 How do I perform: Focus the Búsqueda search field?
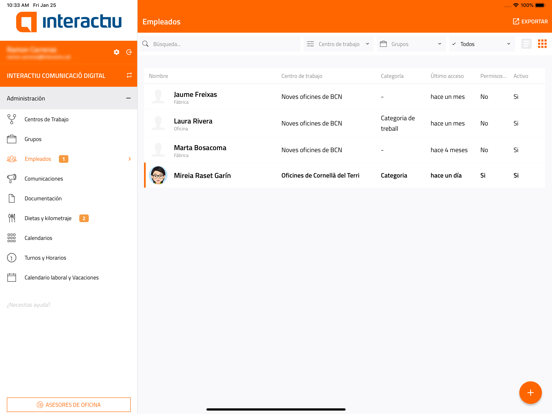[220, 44]
